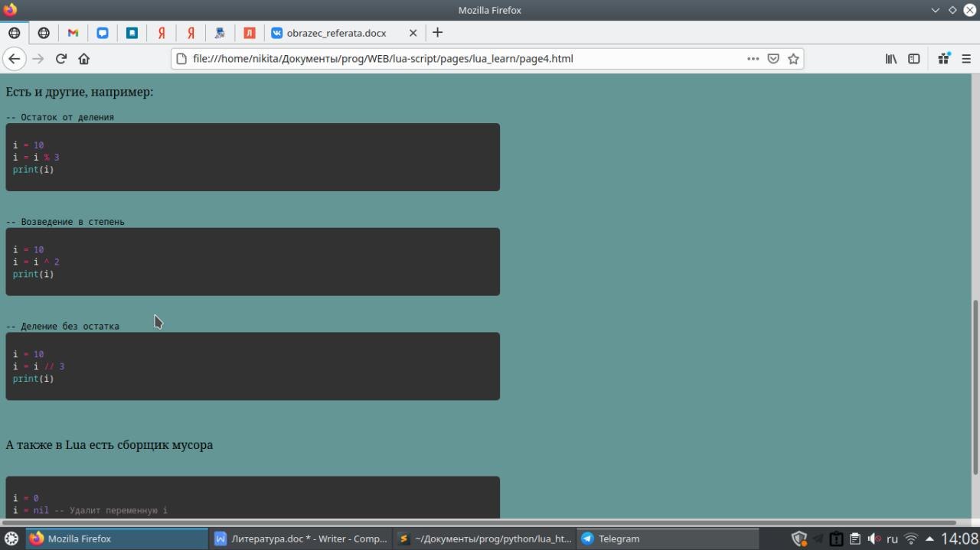The height and width of the screenshot is (550, 980).
Task: Switch to the blue chat-bubble tab
Action: [103, 33]
